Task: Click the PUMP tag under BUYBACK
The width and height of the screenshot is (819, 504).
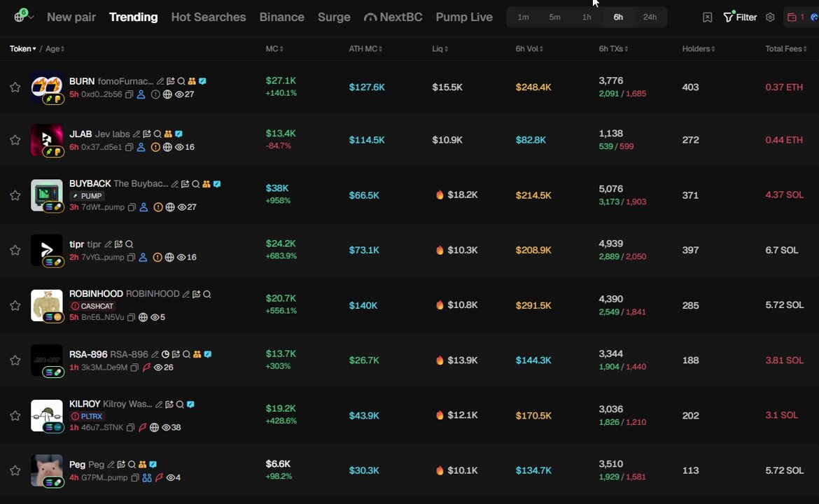Action: [87, 196]
